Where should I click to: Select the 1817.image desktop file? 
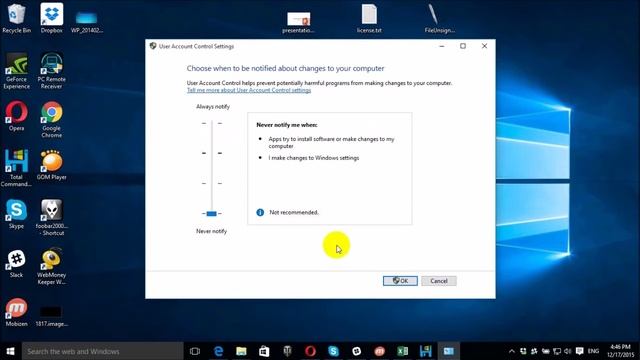pos(51,315)
